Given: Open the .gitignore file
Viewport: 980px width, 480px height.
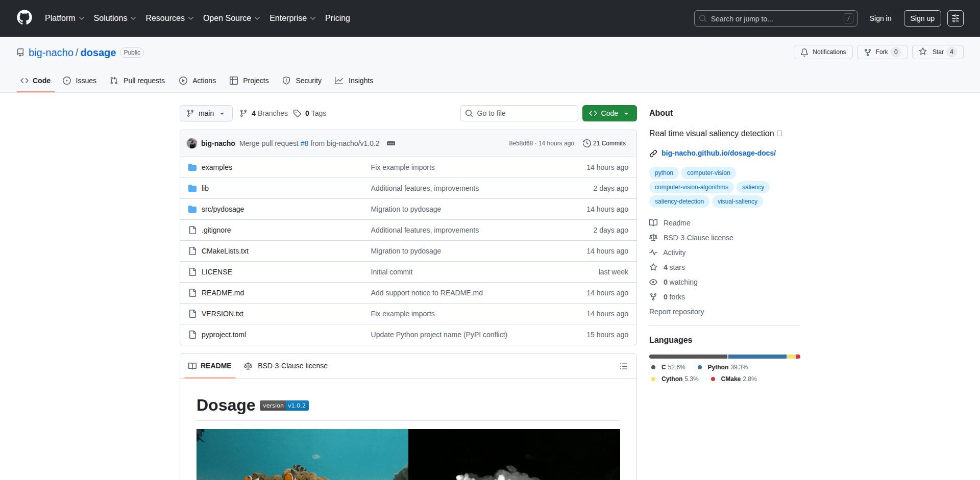Looking at the screenshot, I should (216, 230).
